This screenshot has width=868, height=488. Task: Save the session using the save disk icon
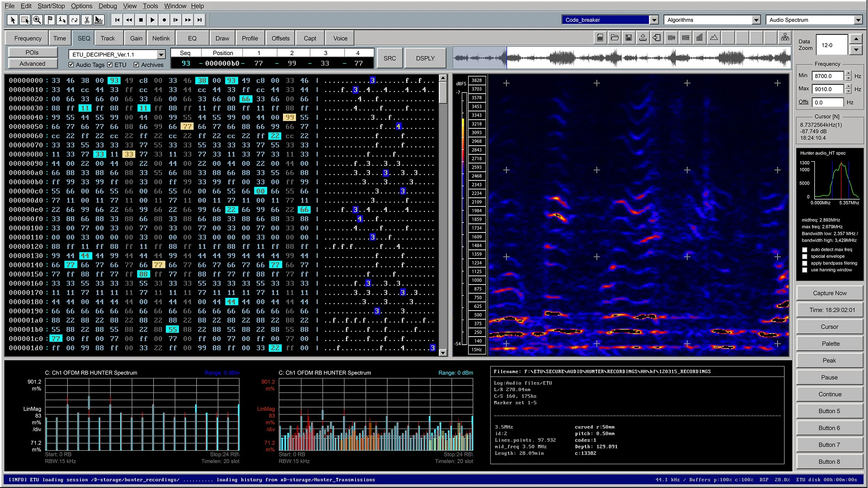pos(628,37)
